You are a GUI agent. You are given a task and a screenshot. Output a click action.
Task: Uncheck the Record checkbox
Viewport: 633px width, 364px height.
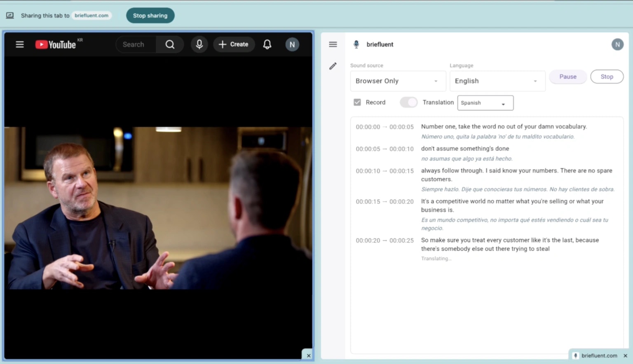[357, 102]
